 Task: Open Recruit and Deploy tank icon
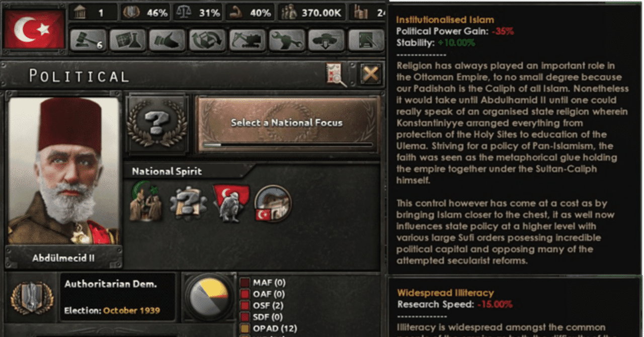pos(327,40)
